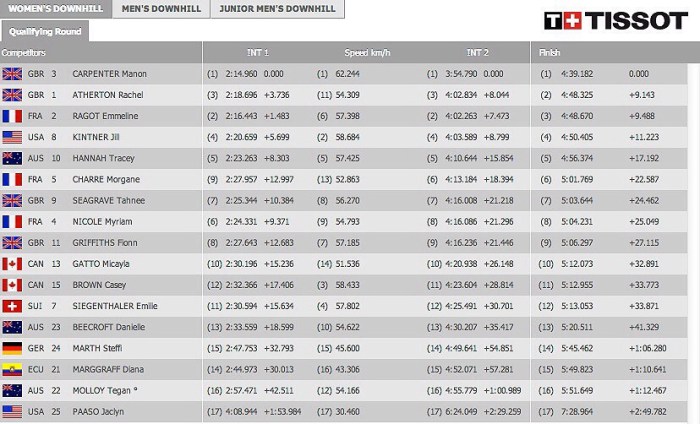Viewport: 700px width, 424px height.
Task: Click the Australian flag beside Hannah Tracey
Action: pos(13,158)
